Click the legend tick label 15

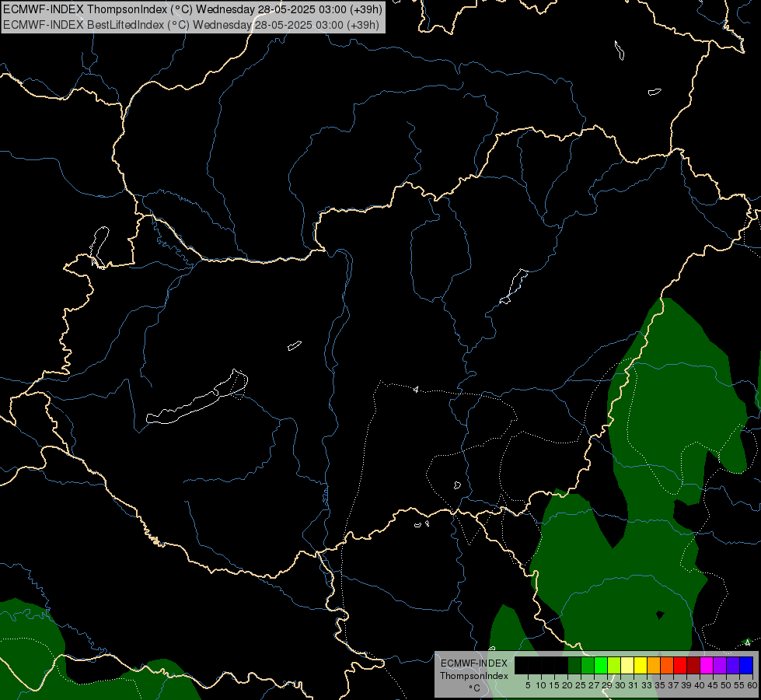pyautogui.click(x=554, y=685)
